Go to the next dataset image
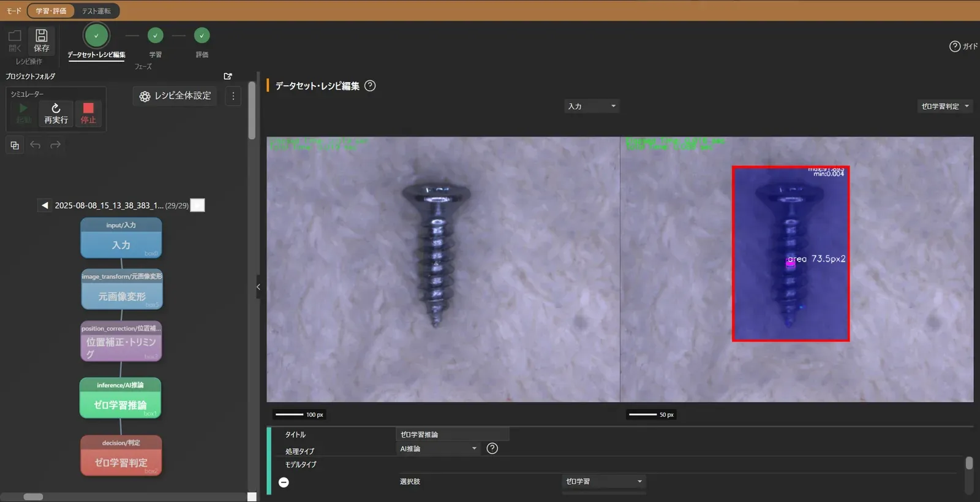 [x=197, y=205]
